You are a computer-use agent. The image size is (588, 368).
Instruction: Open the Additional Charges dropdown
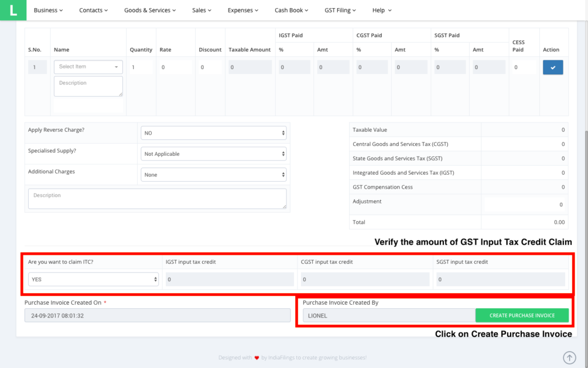coord(213,174)
